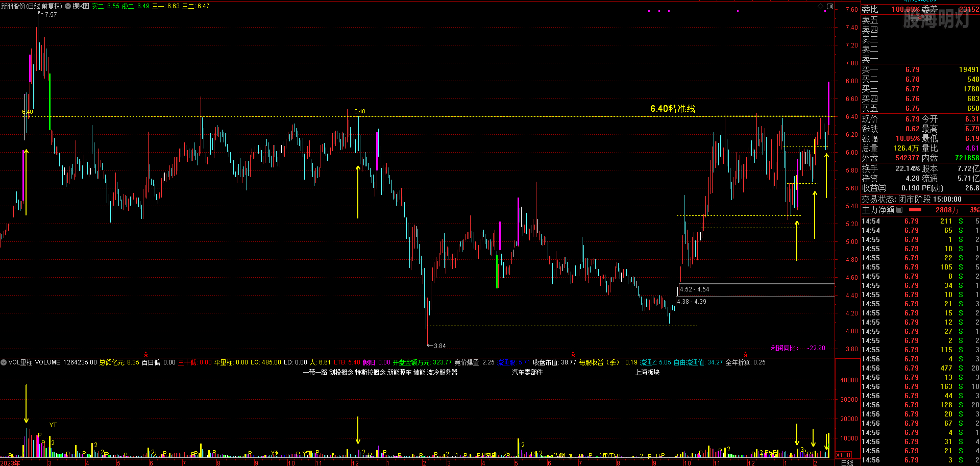This screenshot has width=980, height=466.
Task: Click the 卖一 ask level row
Action: [x=920, y=59]
